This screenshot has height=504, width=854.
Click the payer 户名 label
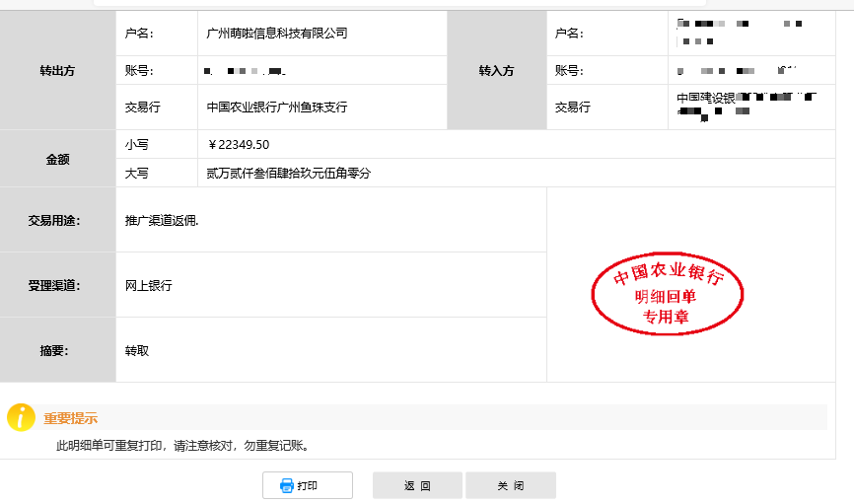[x=139, y=34]
